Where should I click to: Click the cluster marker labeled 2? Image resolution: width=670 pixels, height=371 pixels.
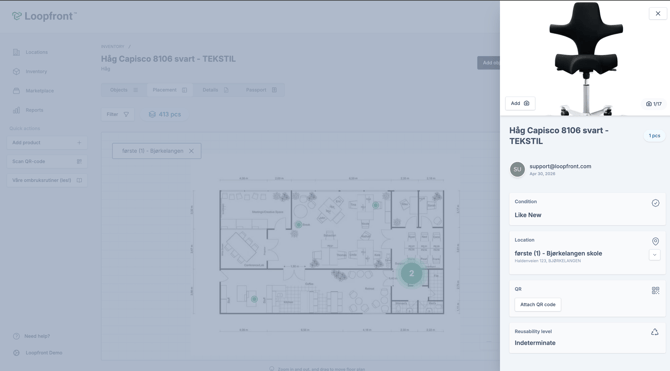(x=411, y=273)
